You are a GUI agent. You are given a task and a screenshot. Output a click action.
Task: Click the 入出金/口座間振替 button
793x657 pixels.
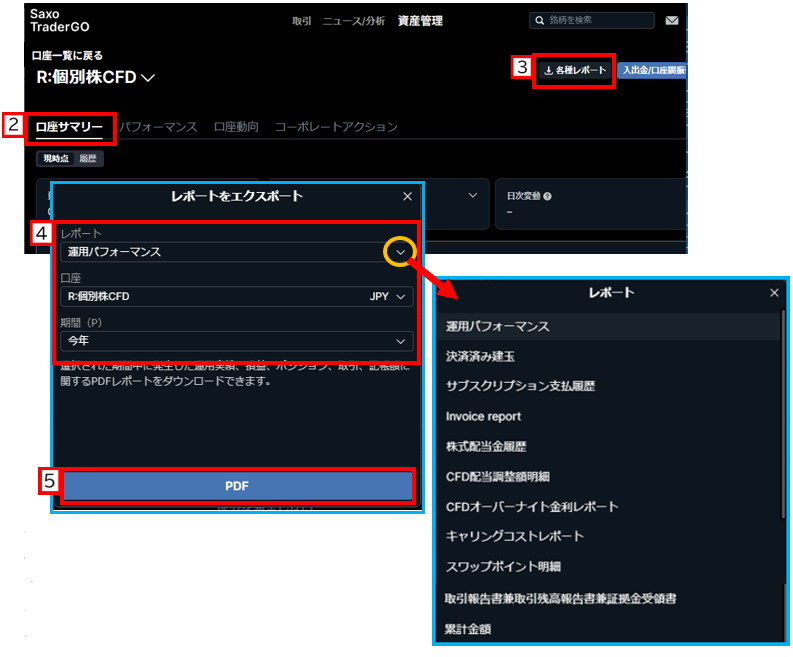point(652,70)
